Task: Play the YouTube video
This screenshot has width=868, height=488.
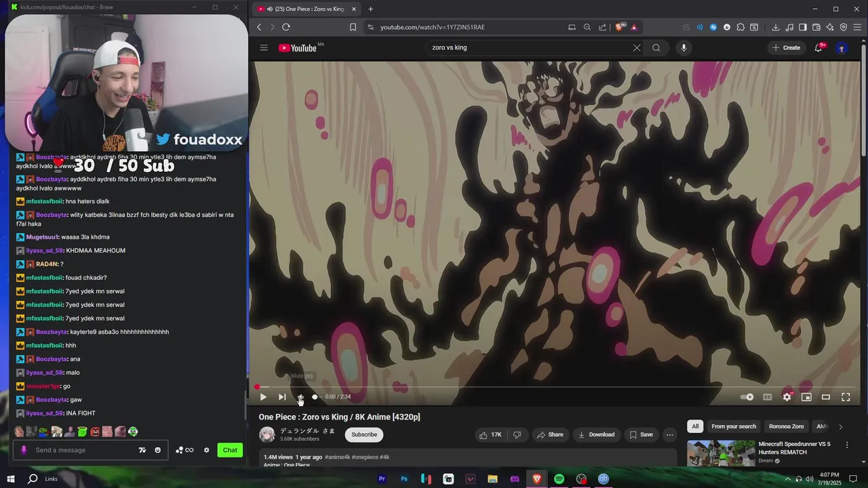Action: pyautogui.click(x=263, y=397)
